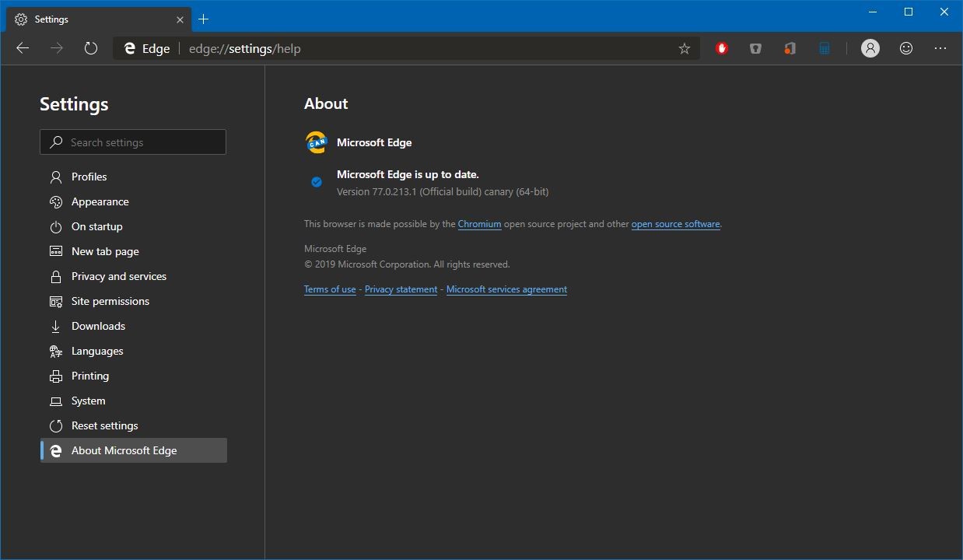
Task: Reload the page with the refresh icon
Action: point(91,48)
